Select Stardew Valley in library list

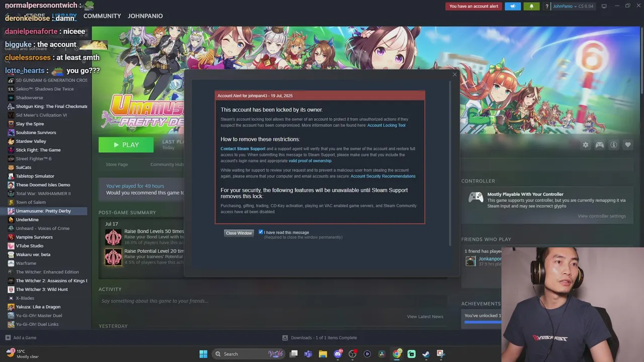click(31, 141)
